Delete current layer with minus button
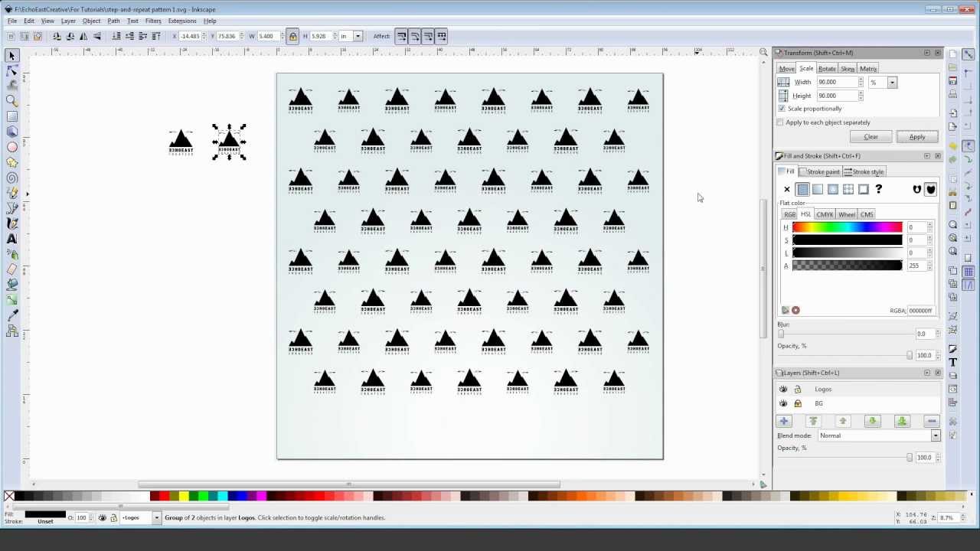980x551 pixels. [x=932, y=422]
